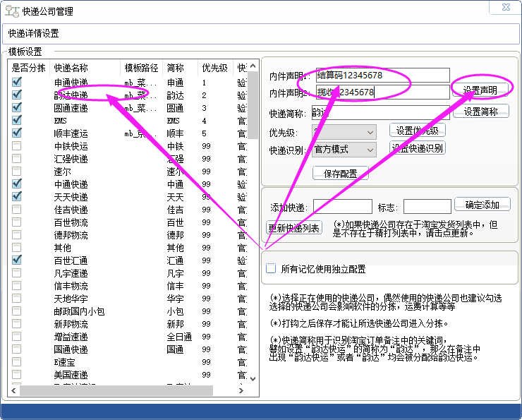Uncheck the 百世汇通 sorting checkbox
This screenshot has height=420, width=522.
17,260
